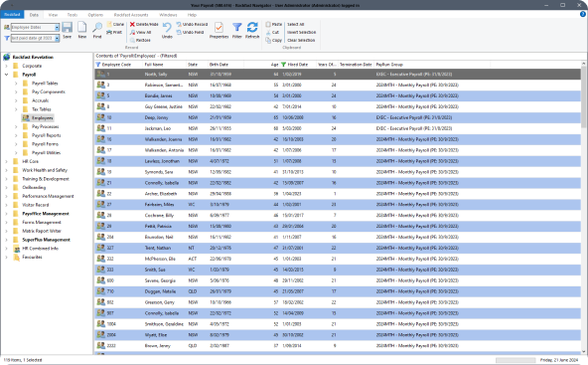Select the Performance Management folder
This screenshot has height=365, width=588.
click(x=48, y=196)
